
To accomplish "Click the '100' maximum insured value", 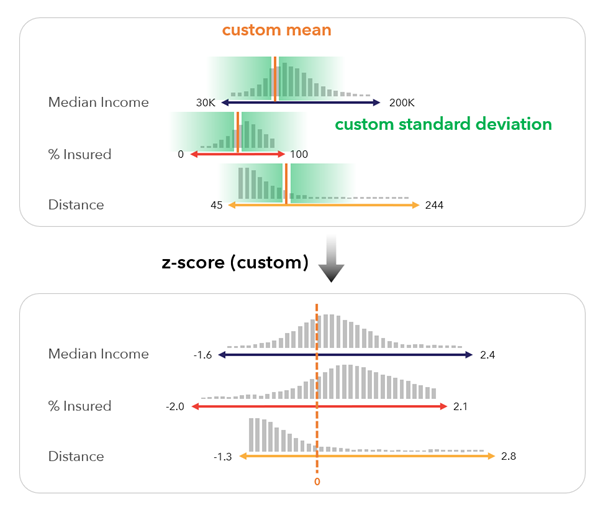I will click(299, 154).
